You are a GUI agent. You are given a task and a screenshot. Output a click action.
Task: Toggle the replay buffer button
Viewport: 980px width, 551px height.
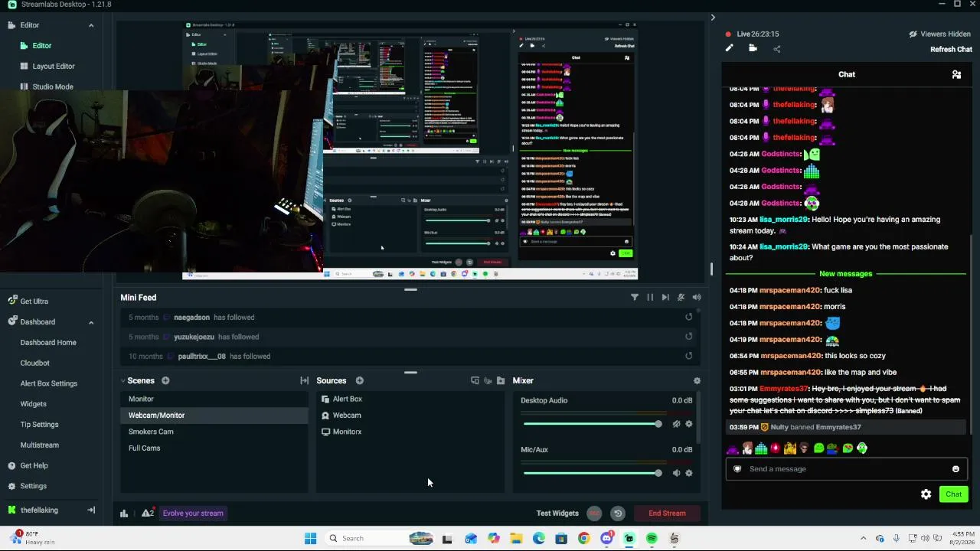(x=618, y=514)
